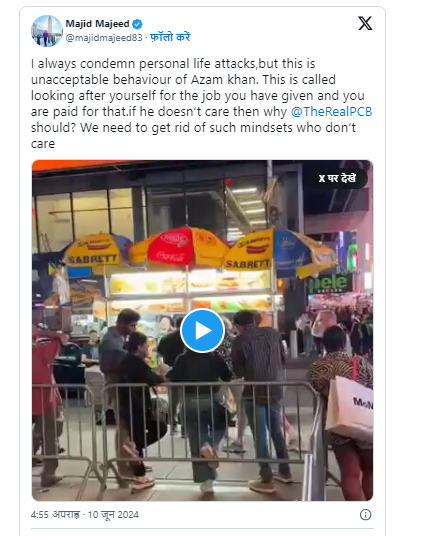Open Majid Majeed's profile avatar
Viewport: 439px width, 536px height.
click(46, 31)
